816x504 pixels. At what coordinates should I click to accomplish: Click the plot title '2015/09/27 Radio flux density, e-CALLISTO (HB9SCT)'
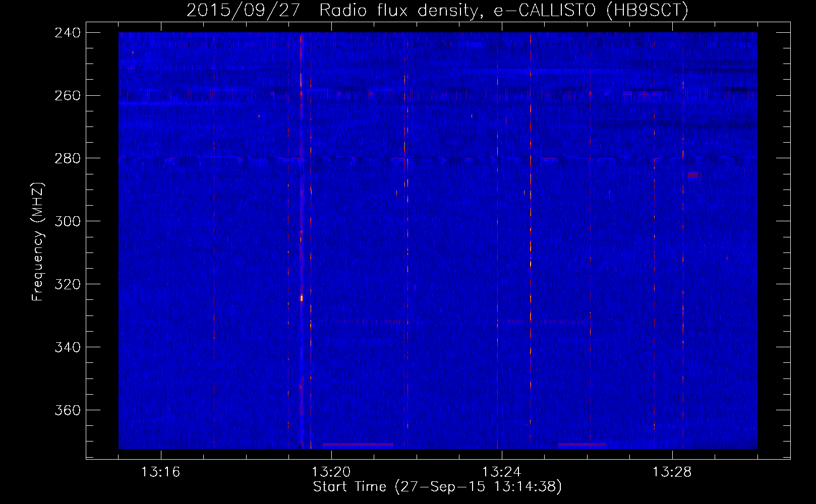point(437,10)
